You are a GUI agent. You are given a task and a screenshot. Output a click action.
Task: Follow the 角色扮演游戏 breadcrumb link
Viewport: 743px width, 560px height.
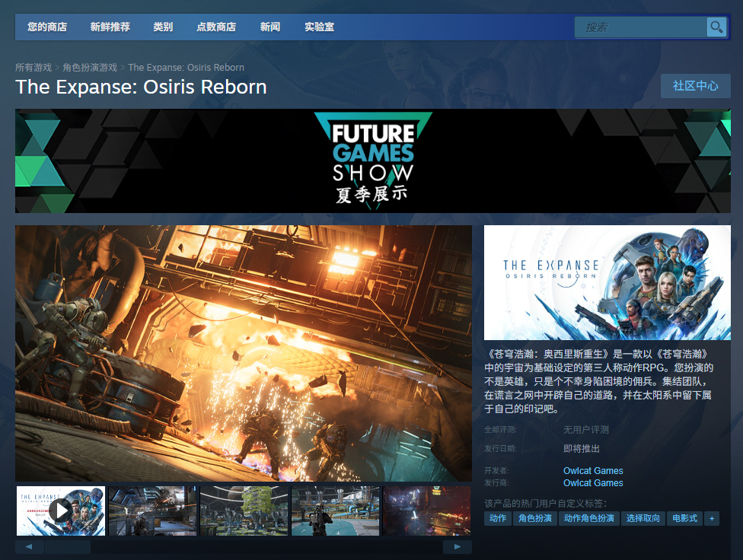(x=90, y=67)
